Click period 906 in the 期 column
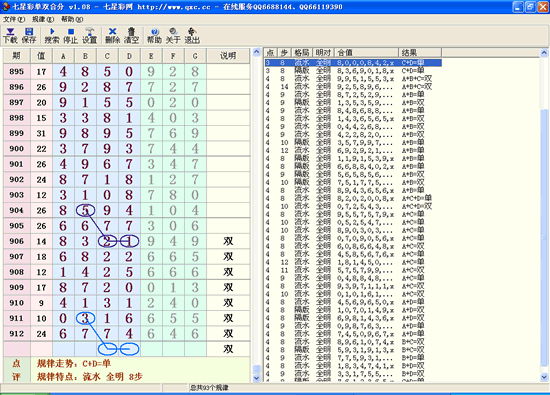This screenshot has height=395, width=550. [16, 241]
